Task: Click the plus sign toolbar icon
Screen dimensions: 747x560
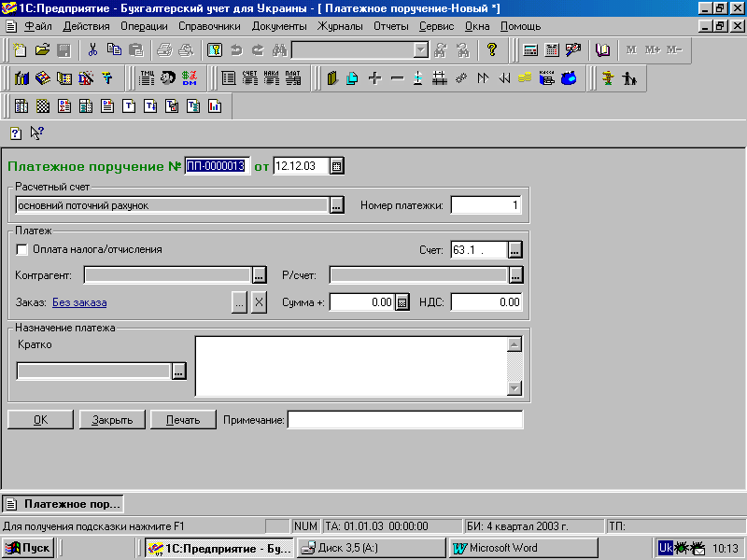Action: pos(375,78)
